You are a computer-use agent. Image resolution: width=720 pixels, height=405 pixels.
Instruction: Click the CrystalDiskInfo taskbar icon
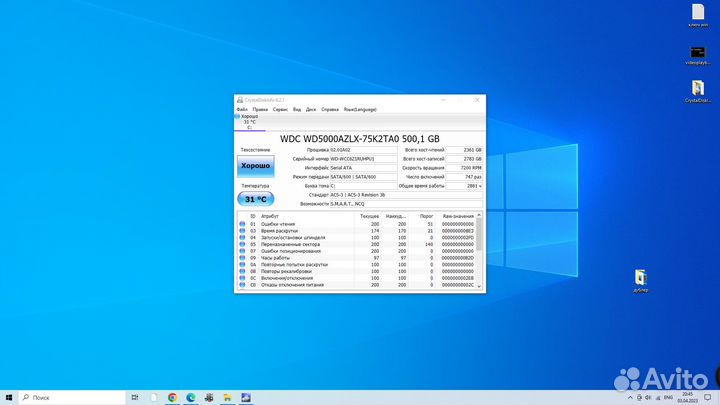246,397
